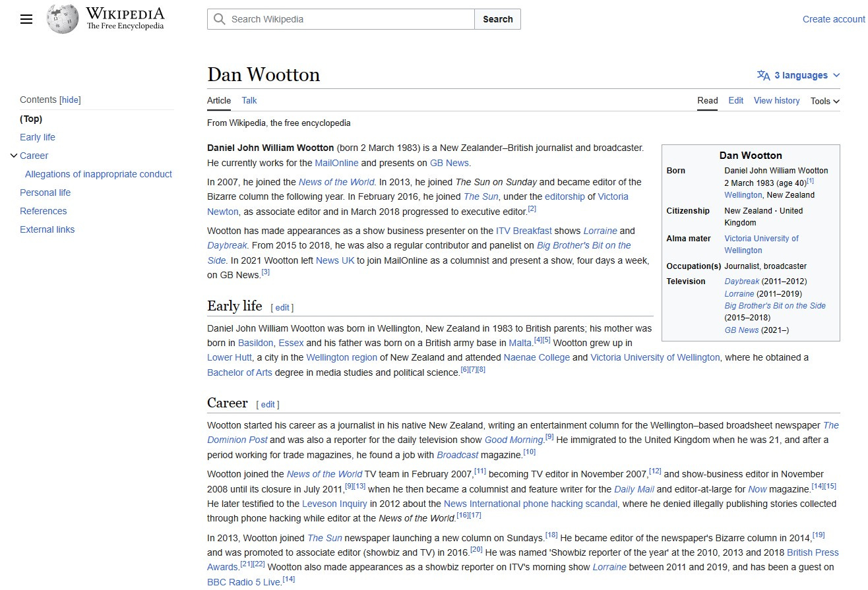
Task: Click citation [3] after GB News
Action: point(266,272)
